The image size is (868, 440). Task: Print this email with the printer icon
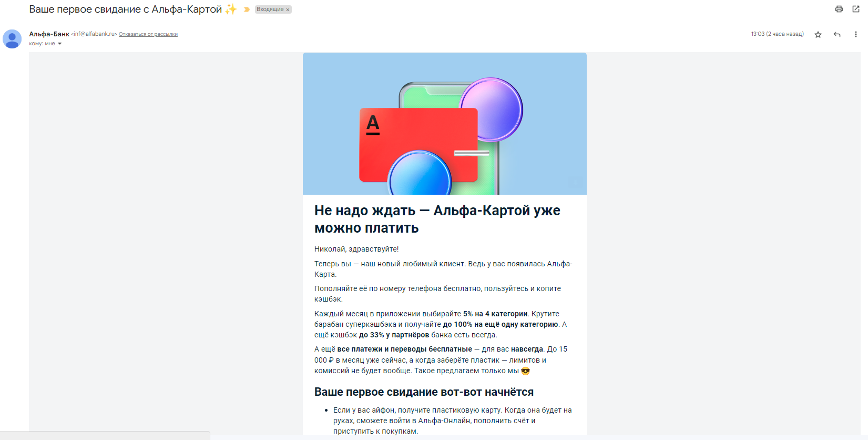[x=839, y=9]
